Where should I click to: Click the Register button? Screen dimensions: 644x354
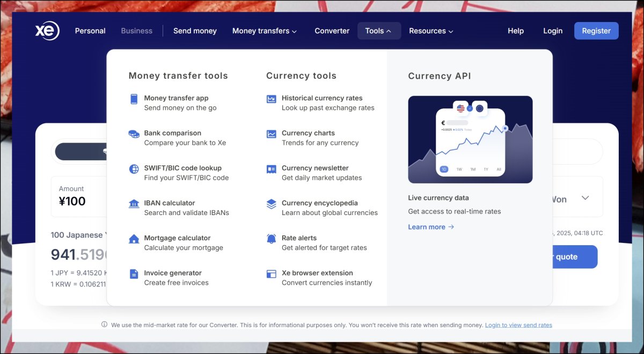tap(596, 31)
